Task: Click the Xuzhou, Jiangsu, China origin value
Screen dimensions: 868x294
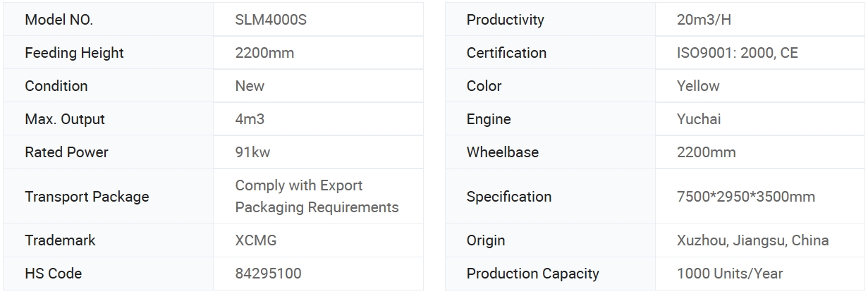Action: 752,240
